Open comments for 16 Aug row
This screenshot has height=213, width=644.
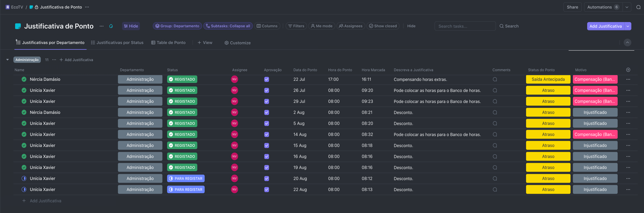click(x=495, y=157)
